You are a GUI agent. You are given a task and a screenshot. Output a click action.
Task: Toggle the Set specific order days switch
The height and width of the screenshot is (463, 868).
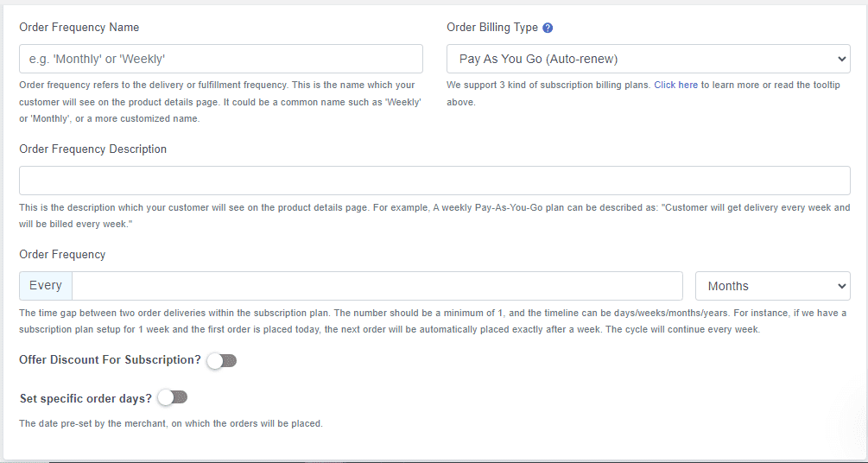point(173,397)
